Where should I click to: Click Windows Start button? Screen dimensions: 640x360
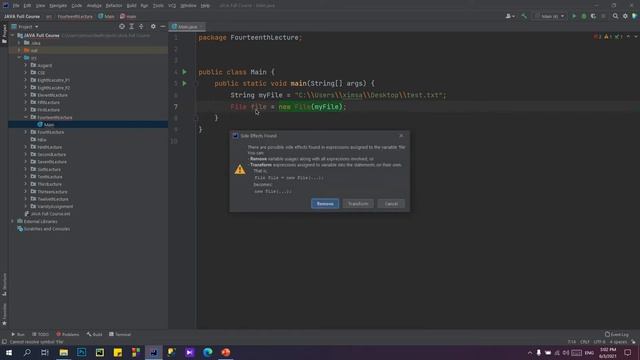9,352
